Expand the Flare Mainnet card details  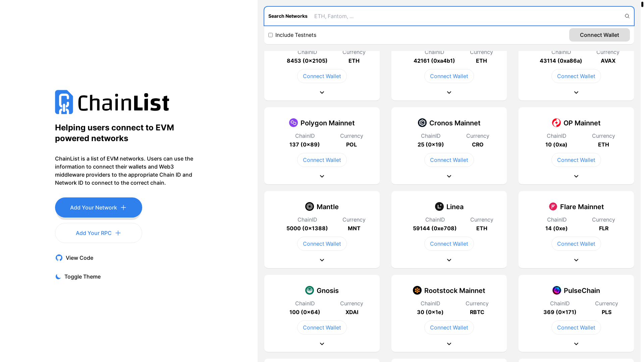click(x=576, y=260)
